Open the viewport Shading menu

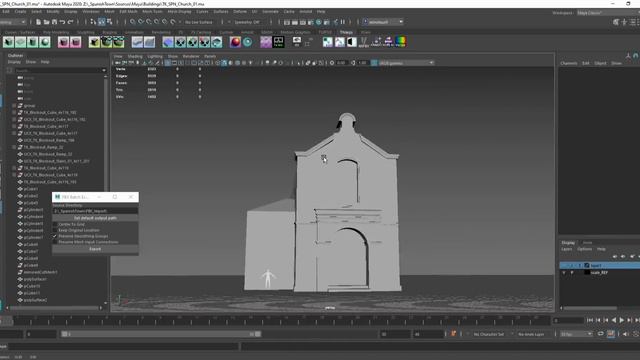[x=135, y=56]
